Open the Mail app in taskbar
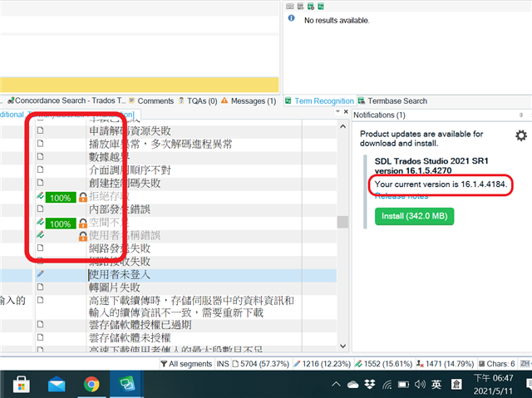532x398 pixels. pyautogui.click(x=57, y=385)
